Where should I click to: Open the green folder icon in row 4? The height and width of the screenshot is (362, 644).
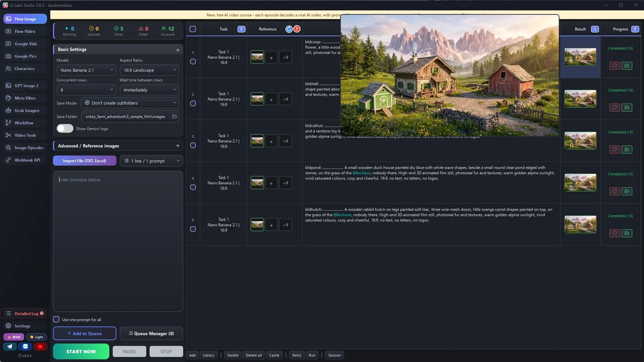pyautogui.click(x=627, y=191)
